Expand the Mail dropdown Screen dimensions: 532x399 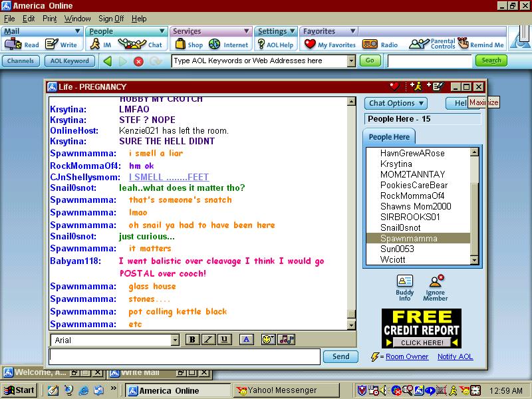coord(77,31)
